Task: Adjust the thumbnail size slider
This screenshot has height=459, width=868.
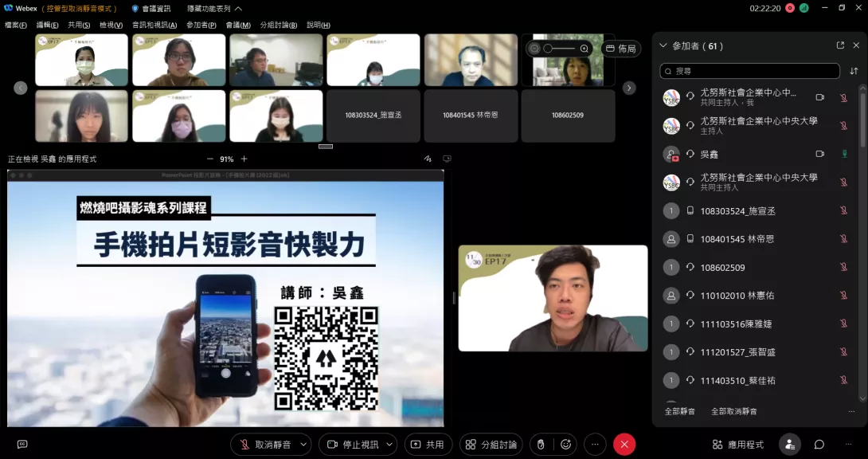Action: click(x=559, y=49)
